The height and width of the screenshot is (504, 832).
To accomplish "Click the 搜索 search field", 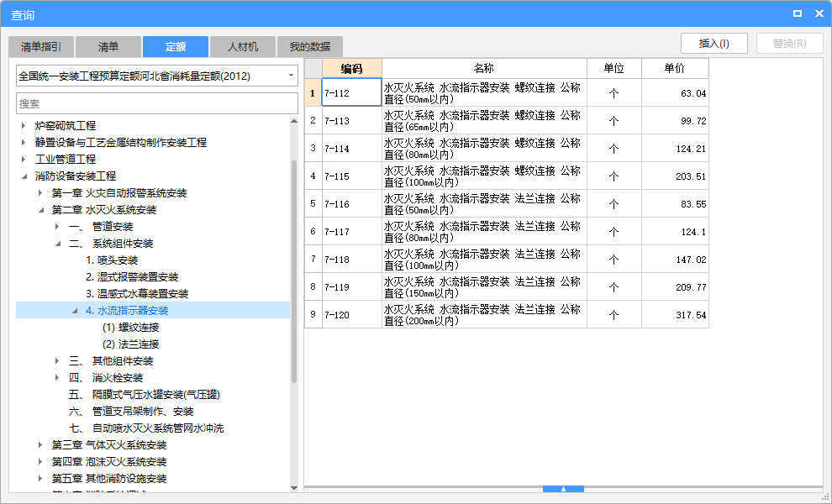I will pyautogui.click(x=157, y=103).
